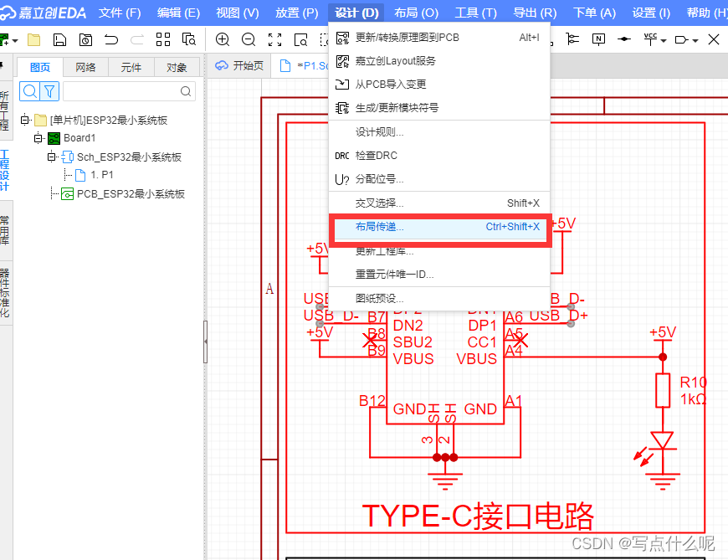Open the 文件 (F) menu
The image size is (728, 560).
pos(120,13)
